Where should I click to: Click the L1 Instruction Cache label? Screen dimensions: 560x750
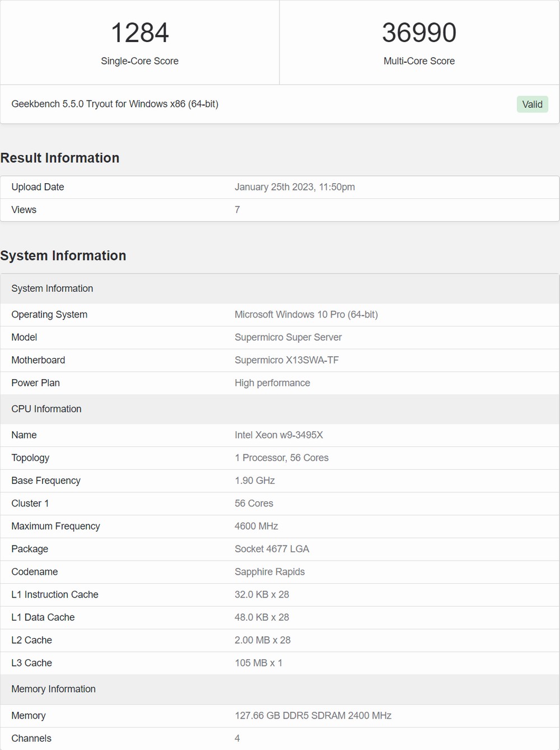coord(55,595)
